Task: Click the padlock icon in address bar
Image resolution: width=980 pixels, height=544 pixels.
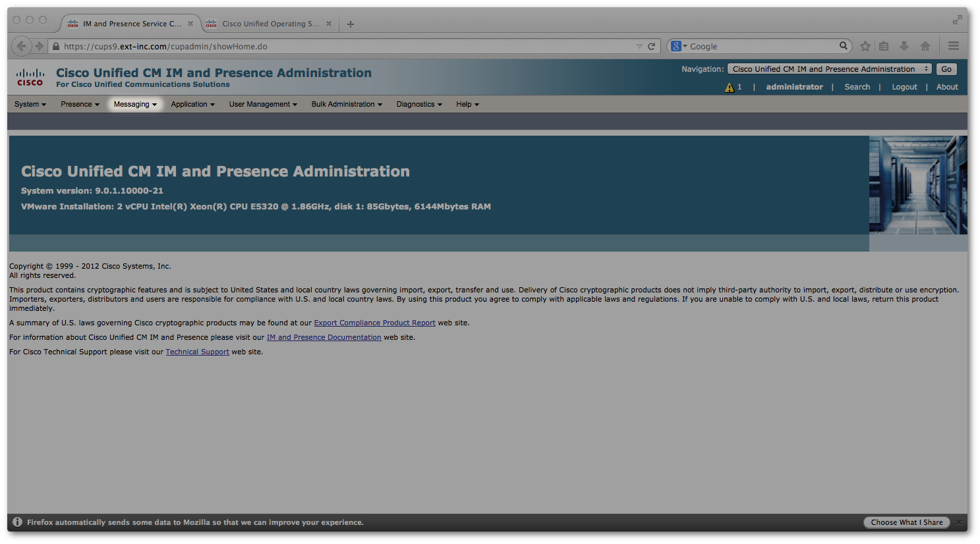Action: tap(56, 46)
